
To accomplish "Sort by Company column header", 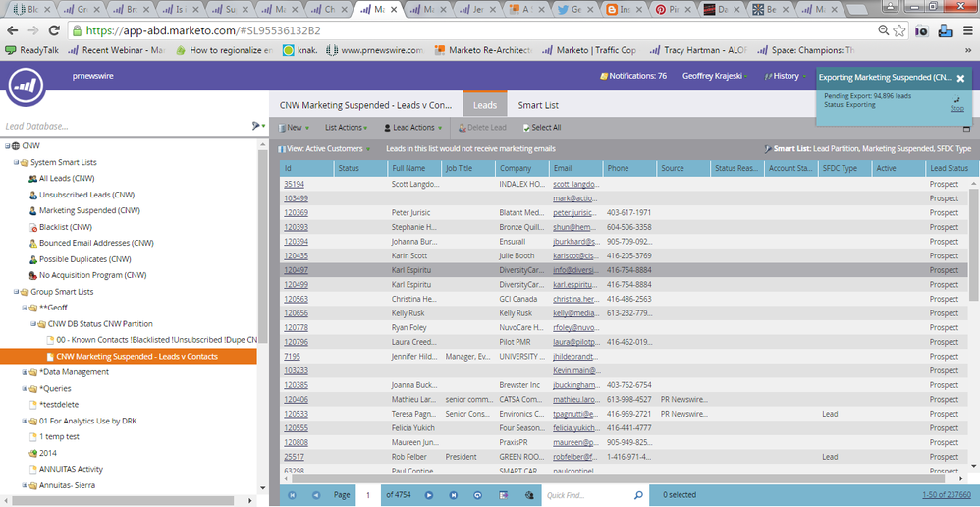I will click(521, 168).
